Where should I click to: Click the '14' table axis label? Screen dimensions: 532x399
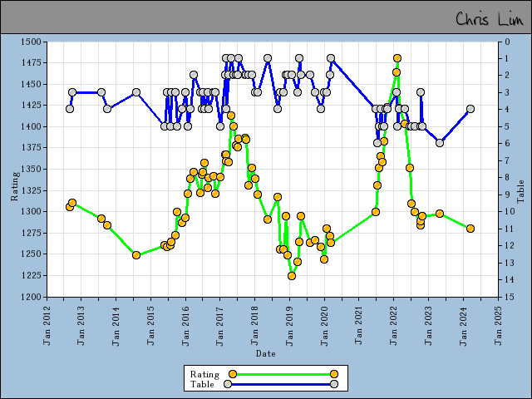tap(510, 279)
